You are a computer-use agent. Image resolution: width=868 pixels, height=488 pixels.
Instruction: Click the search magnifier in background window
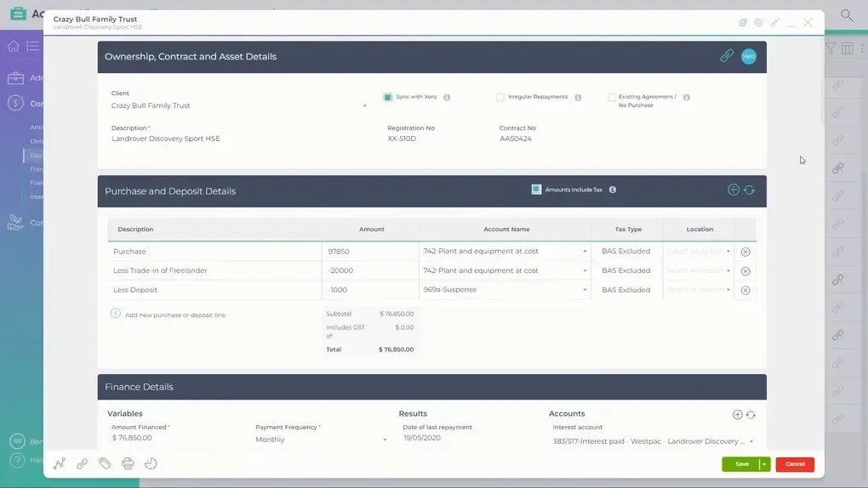coord(847,15)
